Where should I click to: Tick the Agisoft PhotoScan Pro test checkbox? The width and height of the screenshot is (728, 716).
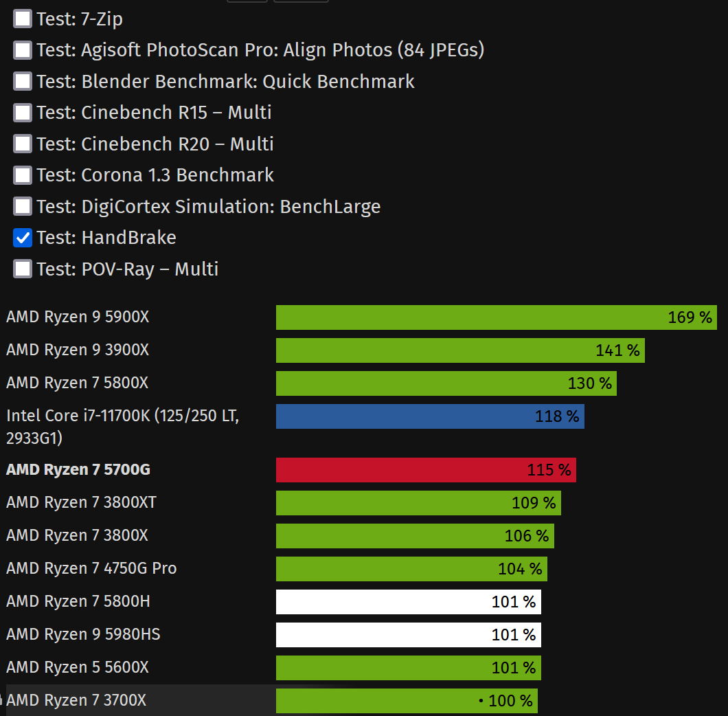(x=23, y=50)
